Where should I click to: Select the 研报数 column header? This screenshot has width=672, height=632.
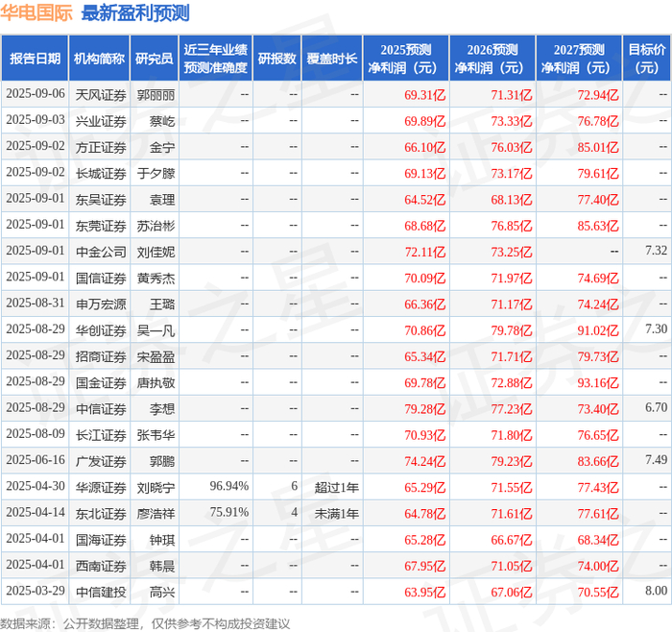coord(277,59)
